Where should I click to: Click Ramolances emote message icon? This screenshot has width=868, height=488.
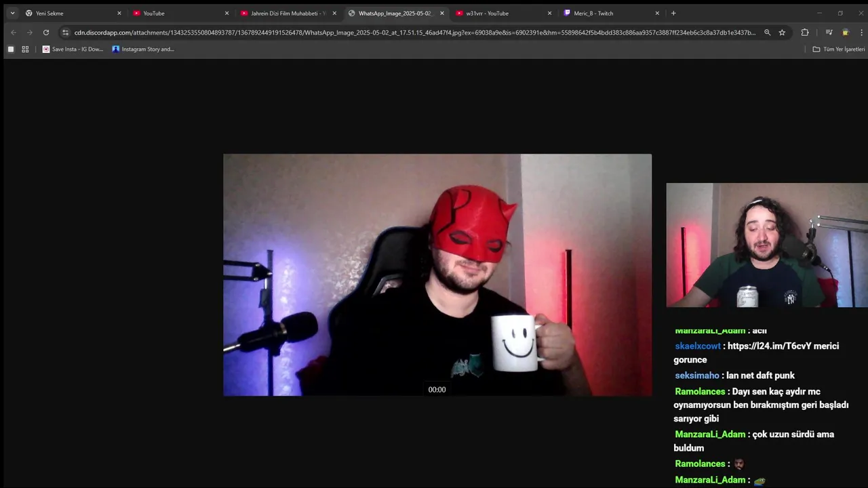[x=739, y=464]
